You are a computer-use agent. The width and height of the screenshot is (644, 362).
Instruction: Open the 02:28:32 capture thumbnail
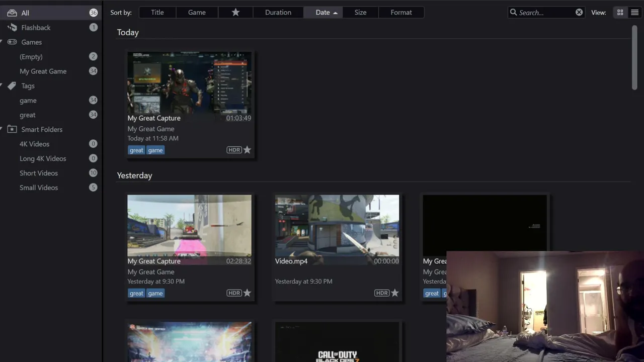tap(189, 226)
